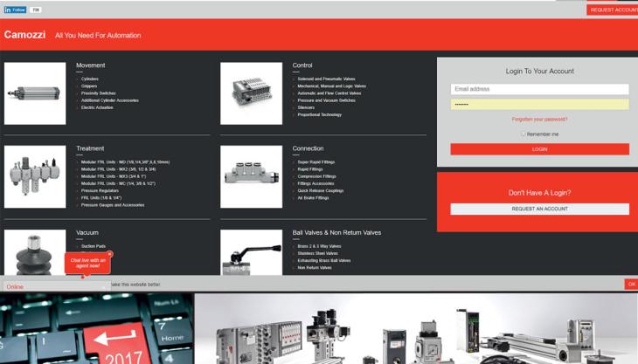This screenshot has height=364, width=638.
Task: Open Proportional Technology link
Action: click(x=319, y=114)
